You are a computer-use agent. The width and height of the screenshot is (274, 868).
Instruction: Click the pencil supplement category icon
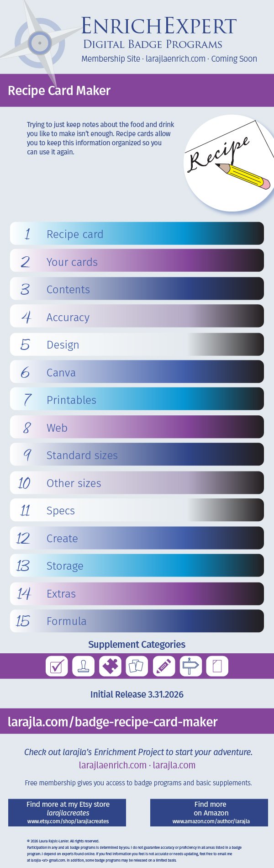pos(163,666)
